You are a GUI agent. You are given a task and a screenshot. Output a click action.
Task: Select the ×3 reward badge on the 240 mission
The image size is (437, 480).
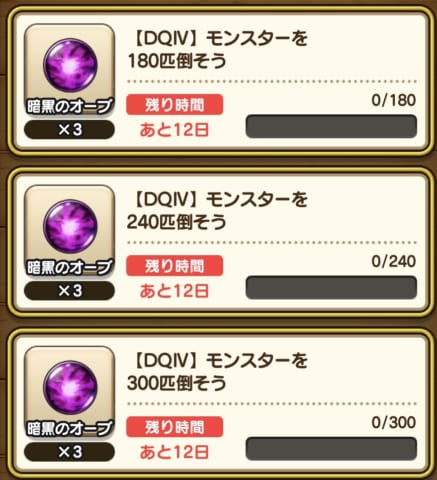pos(69,291)
